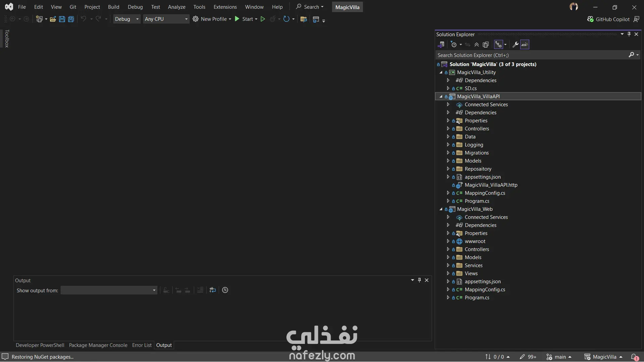
Task: Click the GitHub Copilot status icon
Action: tap(590, 19)
